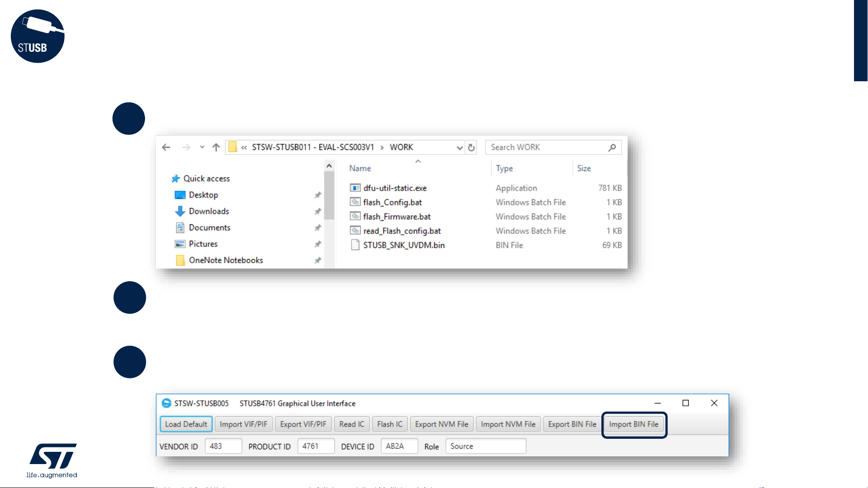The width and height of the screenshot is (868, 488).
Task: Click the search magnifier icon
Action: [x=612, y=147]
